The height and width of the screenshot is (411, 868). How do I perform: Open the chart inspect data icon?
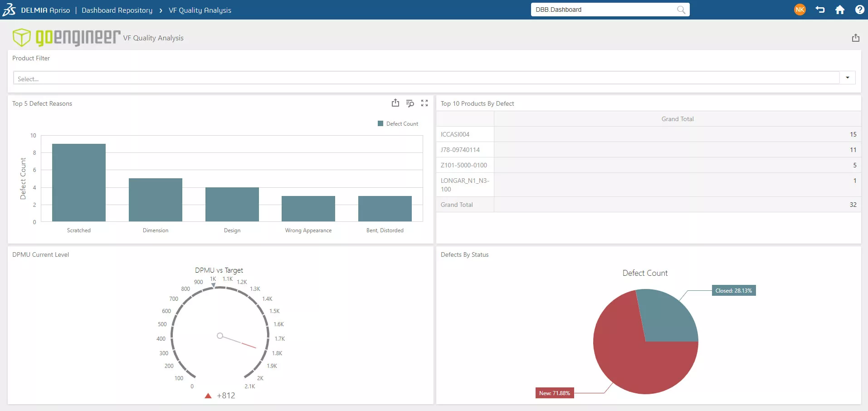pyautogui.click(x=410, y=103)
